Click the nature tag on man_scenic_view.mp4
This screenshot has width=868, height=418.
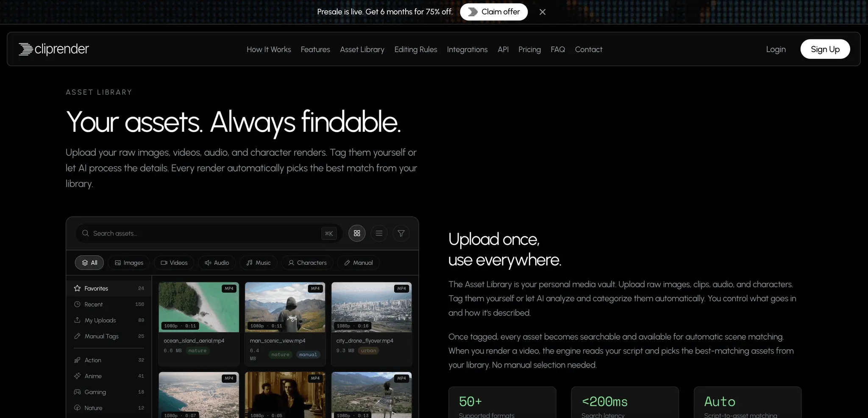pyautogui.click(x=280, y=354)
